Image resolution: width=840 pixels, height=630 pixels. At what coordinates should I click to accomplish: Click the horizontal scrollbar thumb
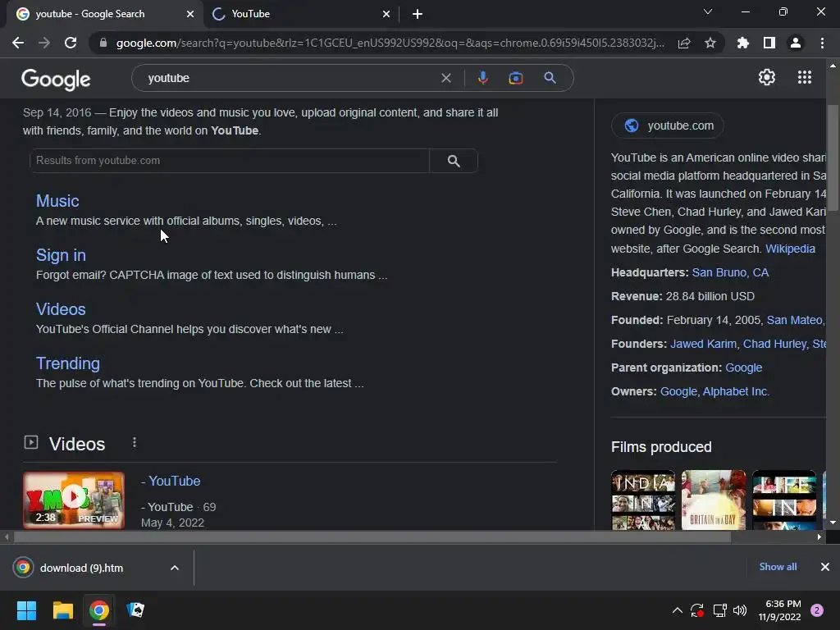click(372, 536)
